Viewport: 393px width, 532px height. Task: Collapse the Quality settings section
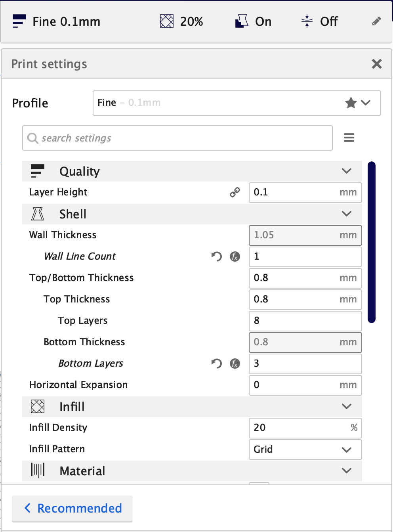(x=346, y=171)
